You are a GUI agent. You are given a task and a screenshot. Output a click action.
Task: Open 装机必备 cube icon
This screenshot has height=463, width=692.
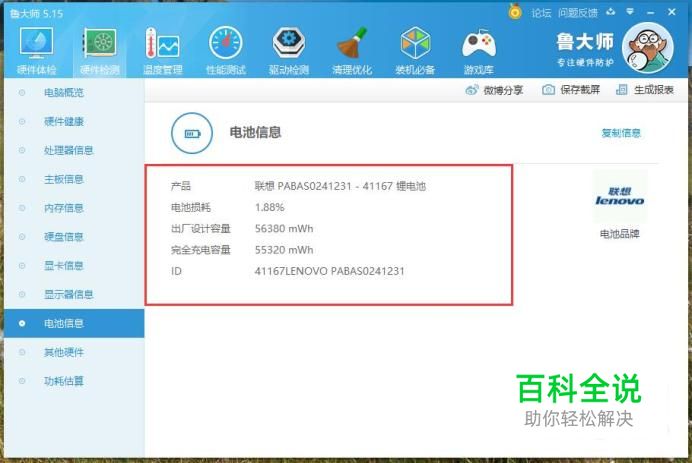tap(415, 43)
